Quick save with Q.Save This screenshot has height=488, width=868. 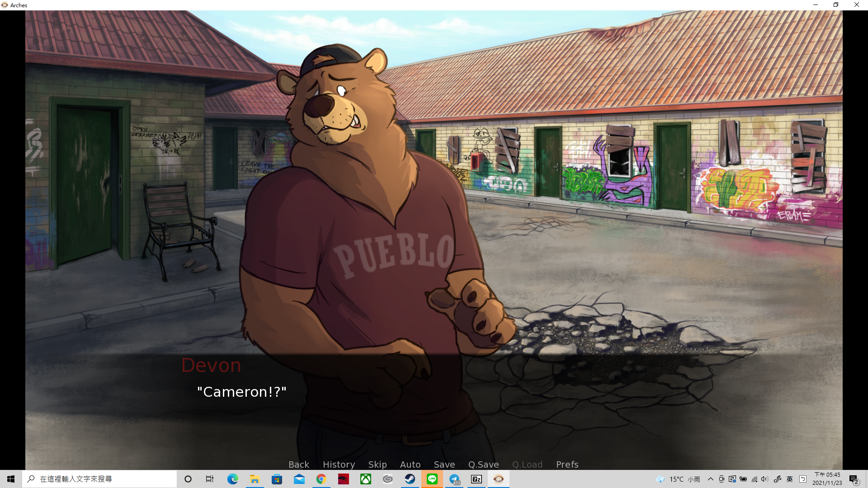click(x=483, y=464)
